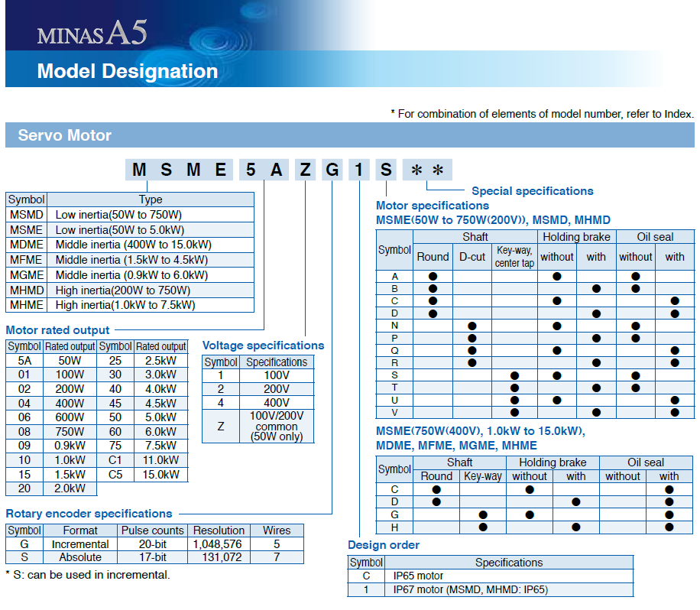This screenshot has height=610, width=700.
Task: Click the MHME symbol cell
Action: (26, 305)
